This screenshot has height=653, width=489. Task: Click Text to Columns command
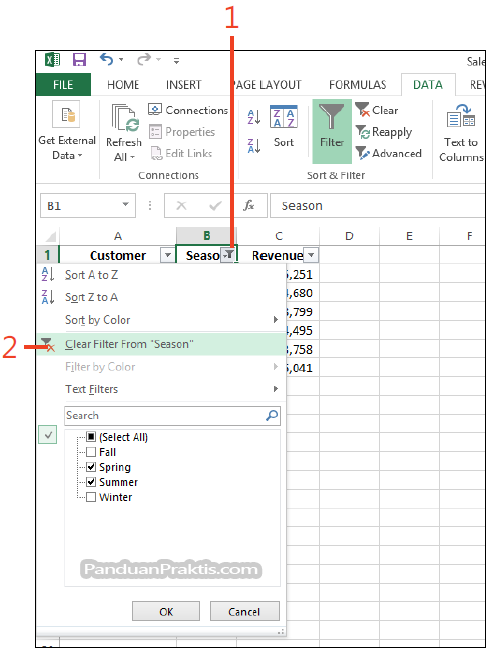461,132
